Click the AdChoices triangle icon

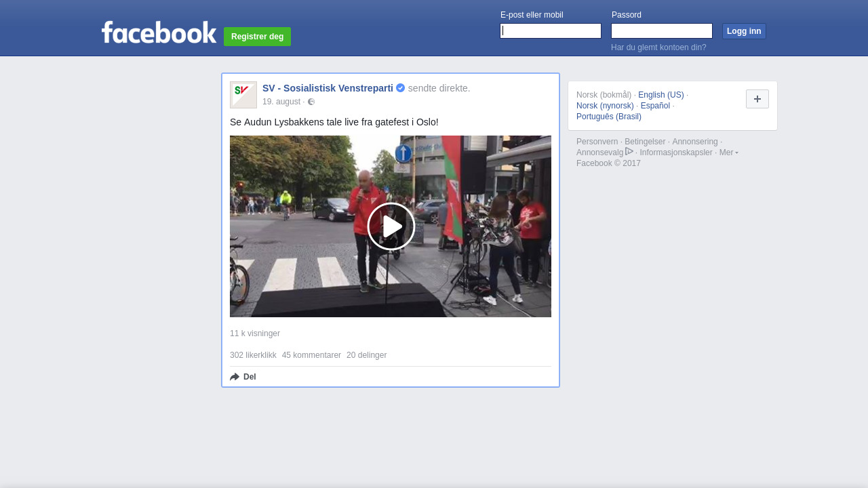[629, 151]
